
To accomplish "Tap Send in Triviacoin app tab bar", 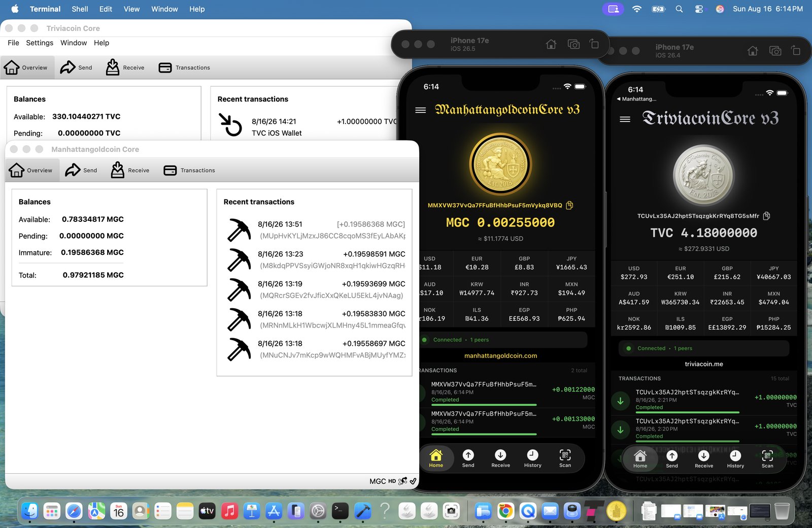I will tap(672, 459).
